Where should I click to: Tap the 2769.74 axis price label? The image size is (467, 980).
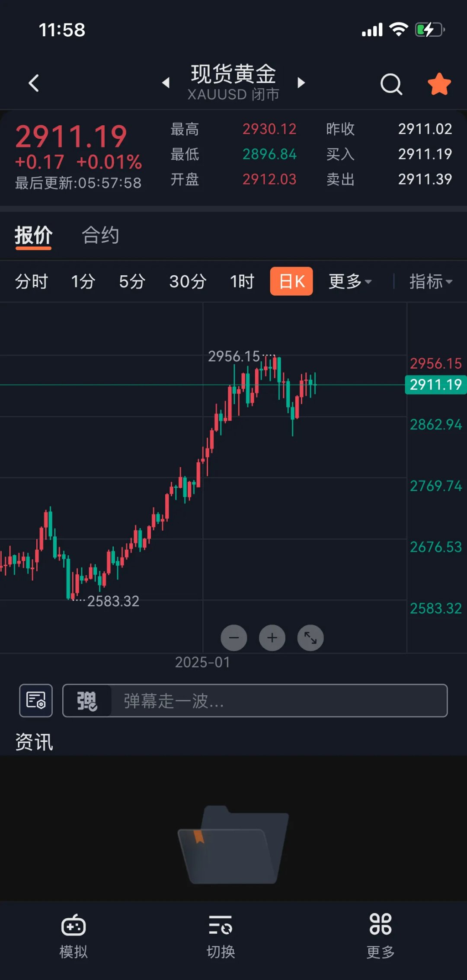point(436,486)
